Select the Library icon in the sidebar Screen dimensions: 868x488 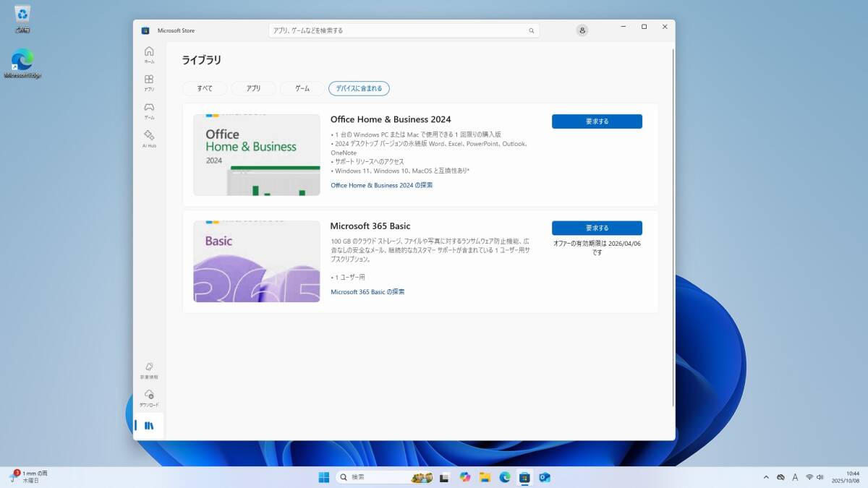[x=149, y=426]
